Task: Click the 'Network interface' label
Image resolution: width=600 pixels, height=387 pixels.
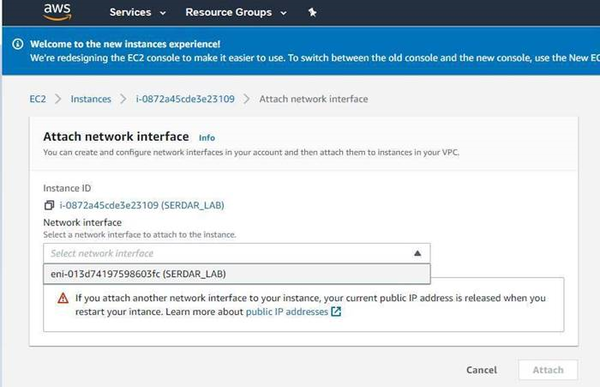Action: click(x=82, y=222)
